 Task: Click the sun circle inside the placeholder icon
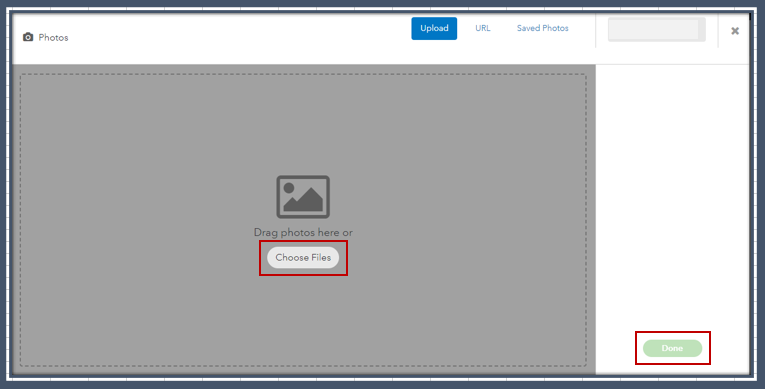[289, 188]
